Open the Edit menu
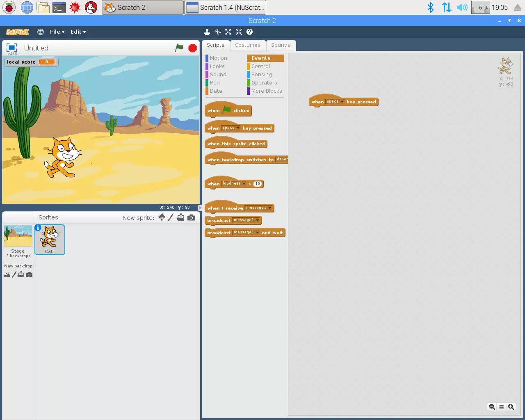Screen dimensions: 525x420 78,32
